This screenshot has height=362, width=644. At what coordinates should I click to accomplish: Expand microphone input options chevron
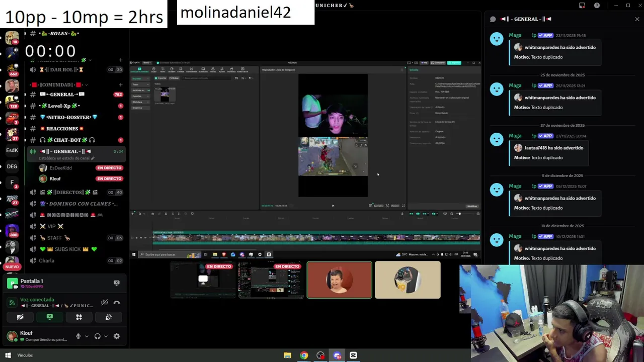coord(87,336)
